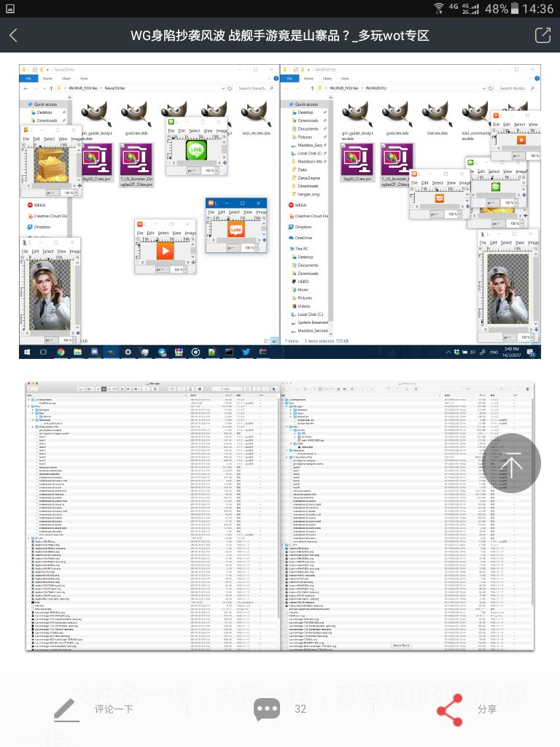Tap the red 分享 share icon
The height and width of the screenshot is (747, 560).
[x=449, y=710]
